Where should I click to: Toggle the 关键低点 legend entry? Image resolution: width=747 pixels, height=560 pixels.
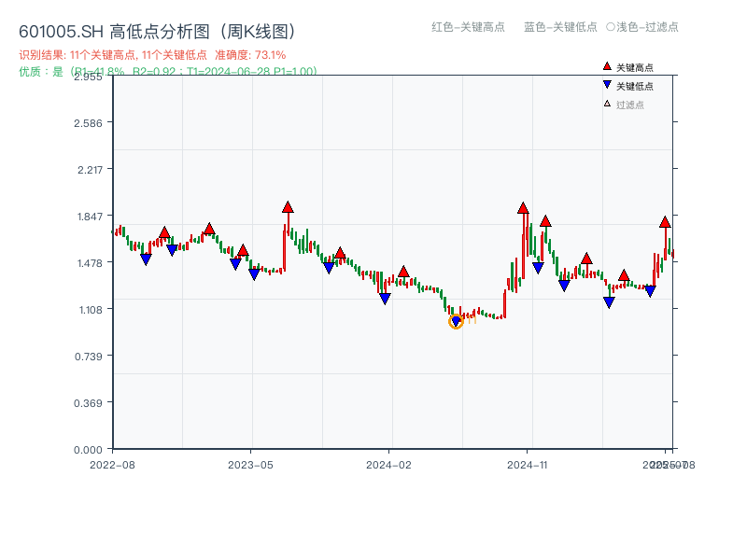634,86
